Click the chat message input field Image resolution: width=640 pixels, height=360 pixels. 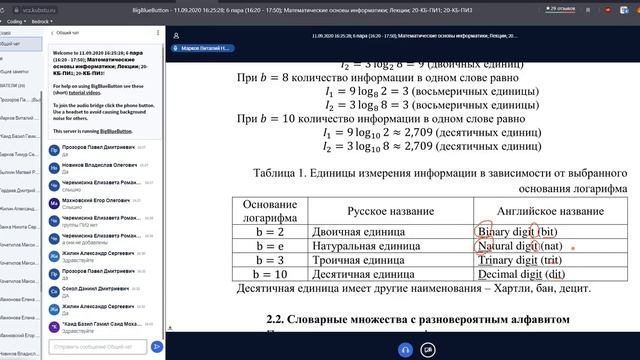98,347
